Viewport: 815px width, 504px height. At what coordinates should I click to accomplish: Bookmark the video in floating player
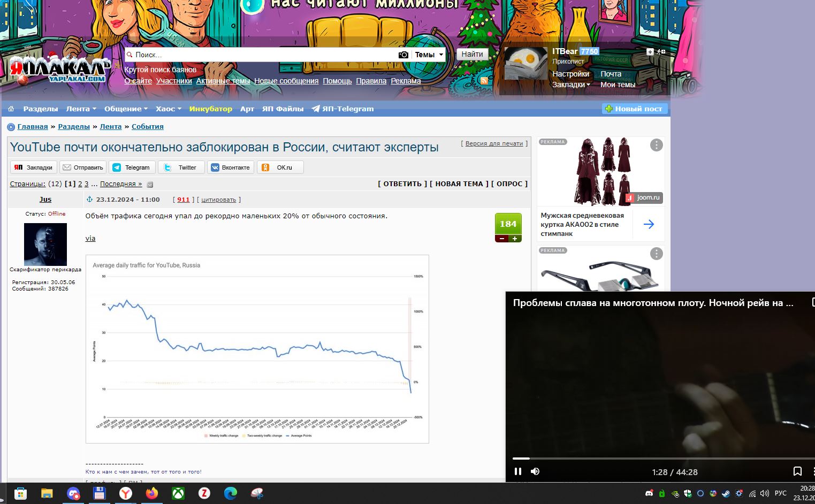point(797,471)
